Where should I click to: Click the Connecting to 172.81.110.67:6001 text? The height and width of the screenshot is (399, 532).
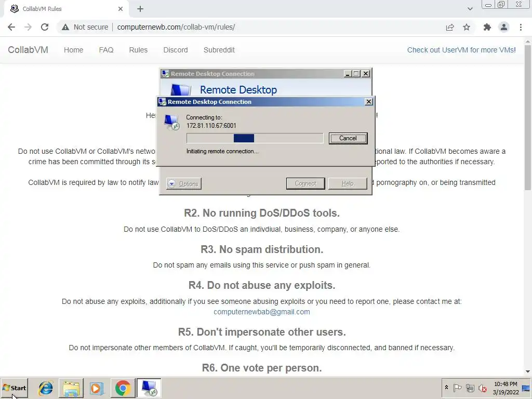(211, 122)
